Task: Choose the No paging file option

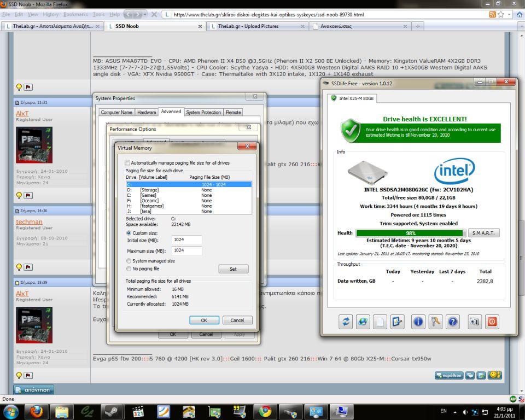Action: tap(129, 269)
